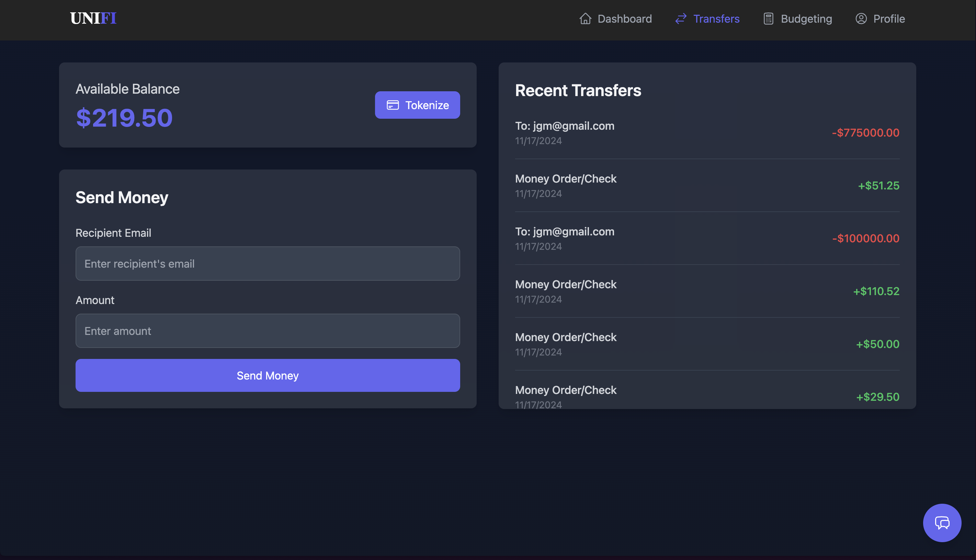Click the Dashboard house icon
This screenshot has width=976, height=560.
point(585,19)
